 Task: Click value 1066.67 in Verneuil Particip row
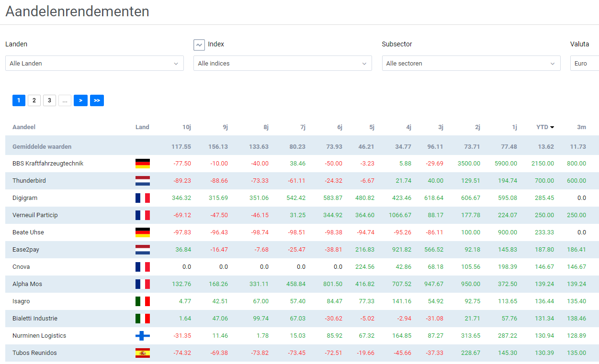400,215
